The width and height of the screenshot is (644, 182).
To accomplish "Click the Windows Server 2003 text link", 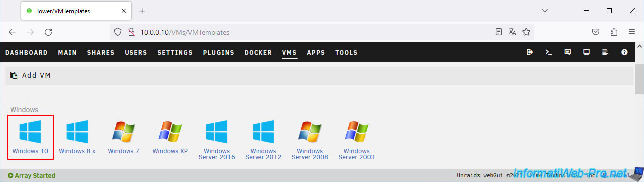I will coord(357,154).
